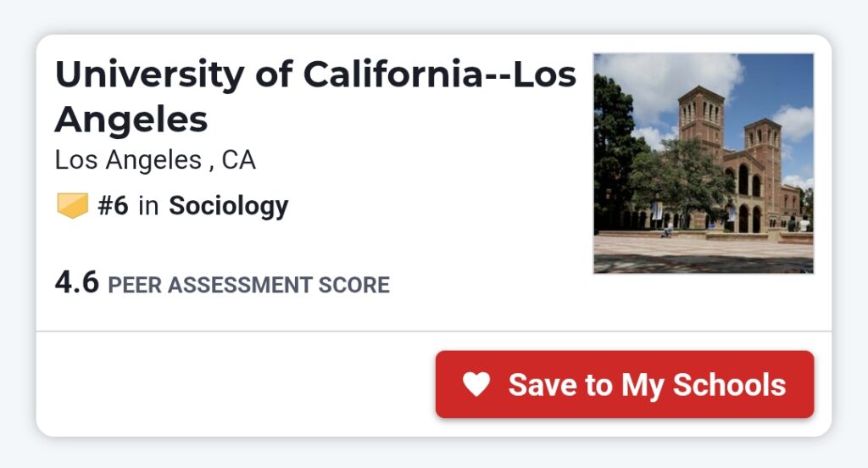Screen dimensions: 868x468
Task: Select the Sociology ranking category text
Action: (x=229, y=206)
